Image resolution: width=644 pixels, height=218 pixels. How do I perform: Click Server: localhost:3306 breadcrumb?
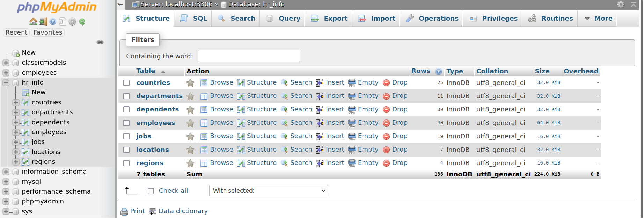(176, 4)
